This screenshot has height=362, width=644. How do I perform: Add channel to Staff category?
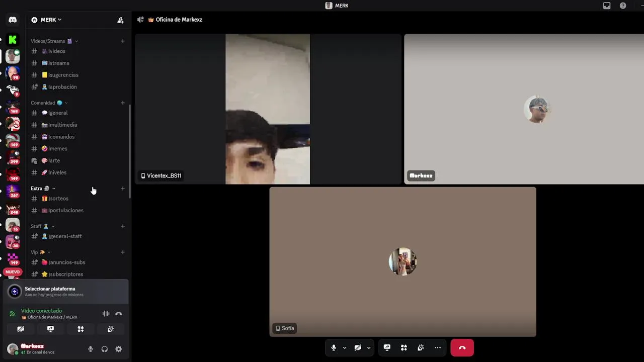coord(123,226)
